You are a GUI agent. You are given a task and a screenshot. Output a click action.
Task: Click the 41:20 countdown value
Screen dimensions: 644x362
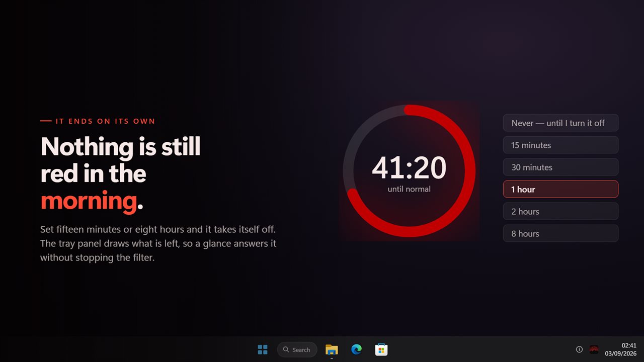tap(409, 167)
